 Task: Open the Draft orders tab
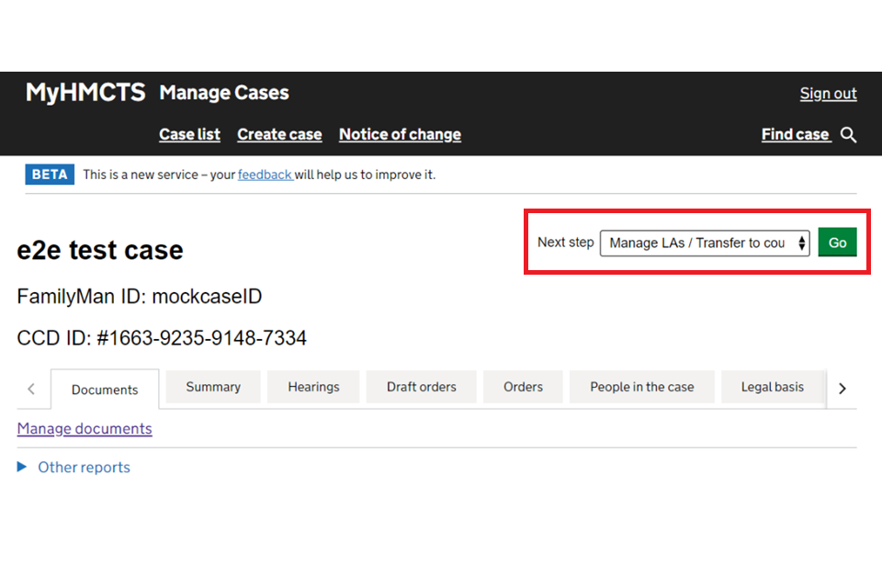421,387
